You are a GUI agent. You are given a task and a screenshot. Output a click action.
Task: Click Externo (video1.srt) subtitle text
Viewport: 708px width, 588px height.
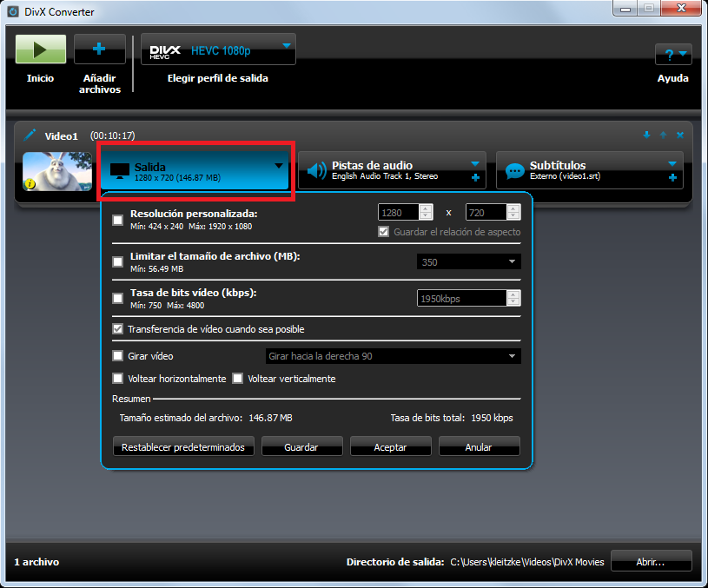click(x=565, y=176)
